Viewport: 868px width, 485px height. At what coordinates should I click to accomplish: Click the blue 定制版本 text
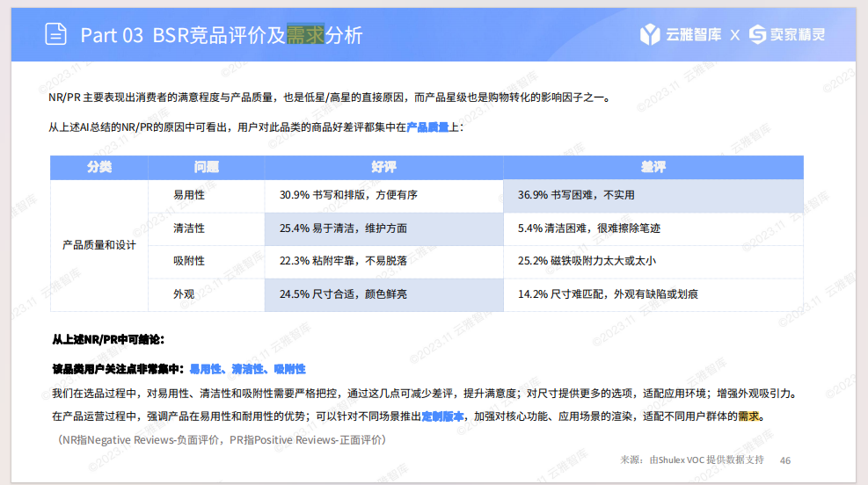(442, 416)
